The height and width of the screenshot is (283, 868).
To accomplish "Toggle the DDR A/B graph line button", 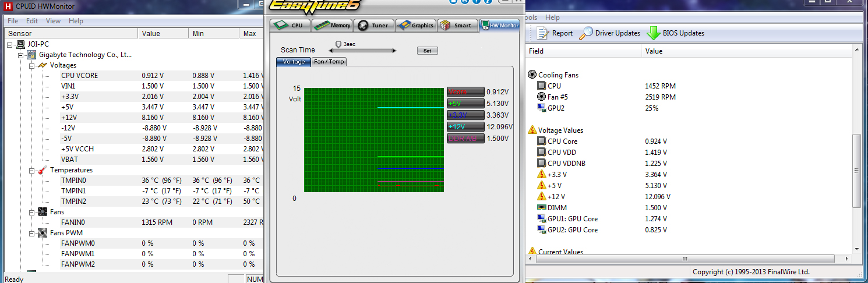I will pyautogui.click(x=465, y=138).
